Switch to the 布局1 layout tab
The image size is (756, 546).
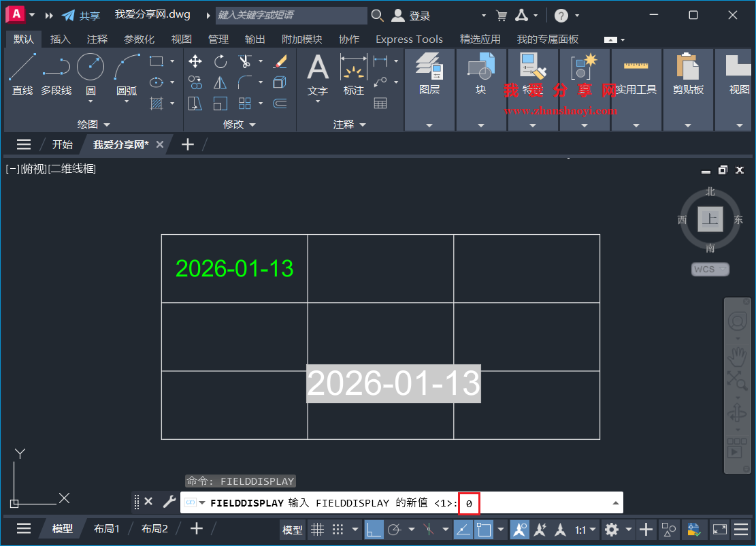pos(106,528)
